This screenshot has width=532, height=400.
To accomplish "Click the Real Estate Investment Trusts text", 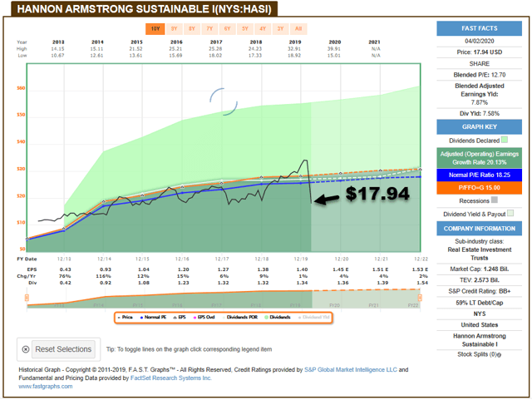I will (480, 254).
